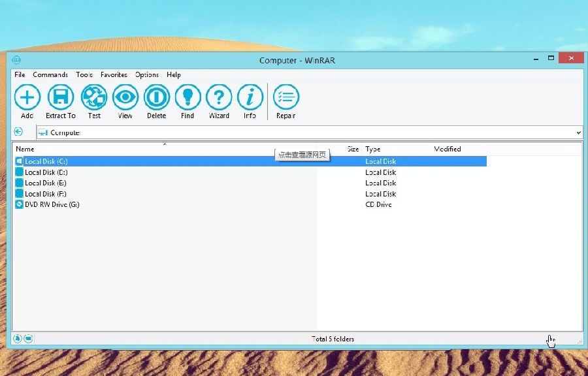This screenshot has height=376, width=588.
Task: Select the DVD RW Drive (G:) row
Action: (x=250, y=204)
